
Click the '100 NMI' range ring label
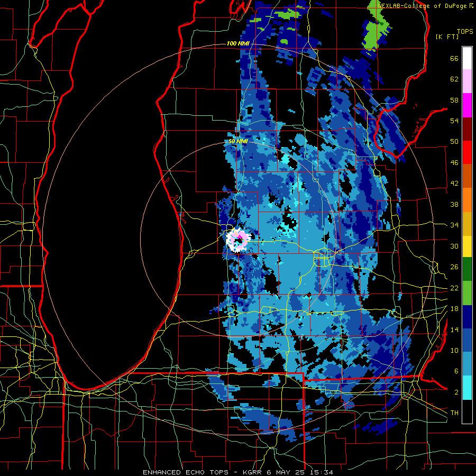click(x=238, y=44)
